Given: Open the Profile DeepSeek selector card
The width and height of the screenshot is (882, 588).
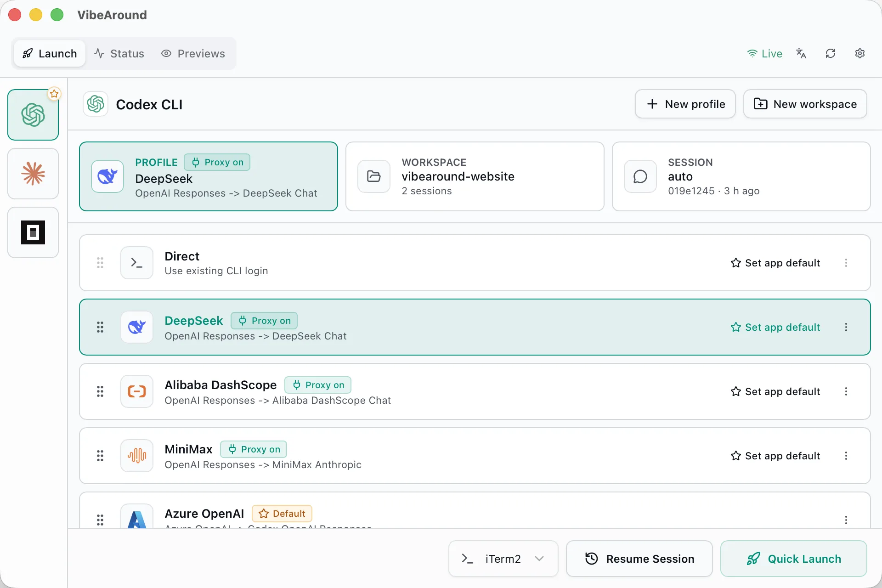Looking at the screenshot, I should click(209, 176).
